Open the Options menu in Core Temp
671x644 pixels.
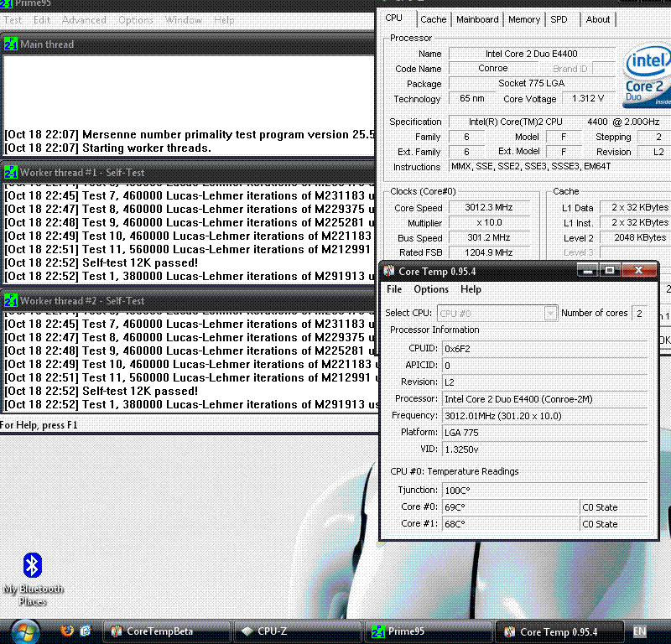click(x=431, y=289)
